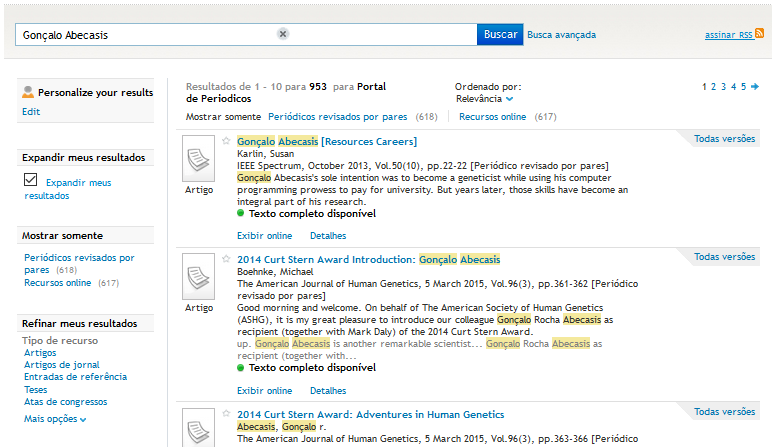
Task: Go to results page 2
Action: click(x=713, y=87)
